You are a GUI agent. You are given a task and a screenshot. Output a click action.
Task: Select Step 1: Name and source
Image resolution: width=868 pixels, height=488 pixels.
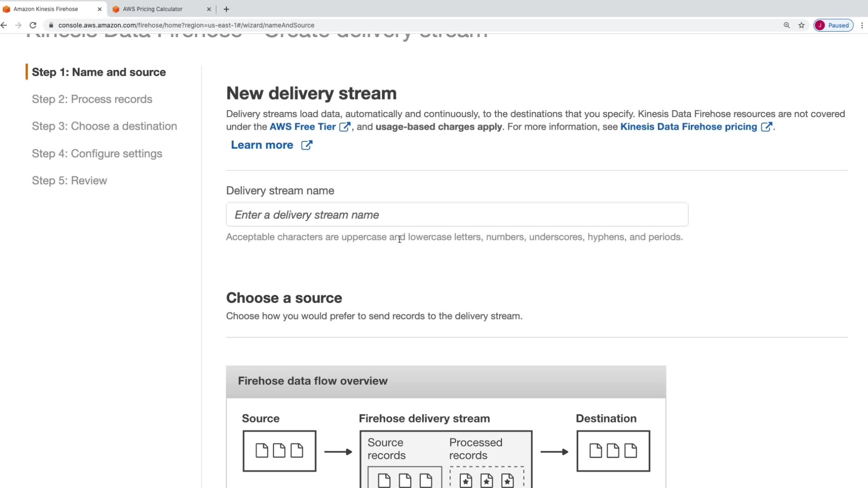coord(99,72)
